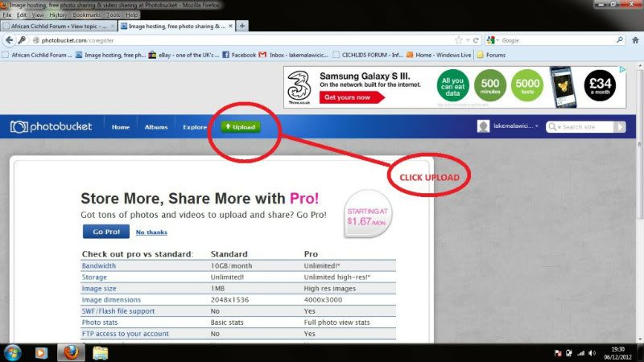Click the Photobucket logo
644x362 pixels.
tap(51, 127)
